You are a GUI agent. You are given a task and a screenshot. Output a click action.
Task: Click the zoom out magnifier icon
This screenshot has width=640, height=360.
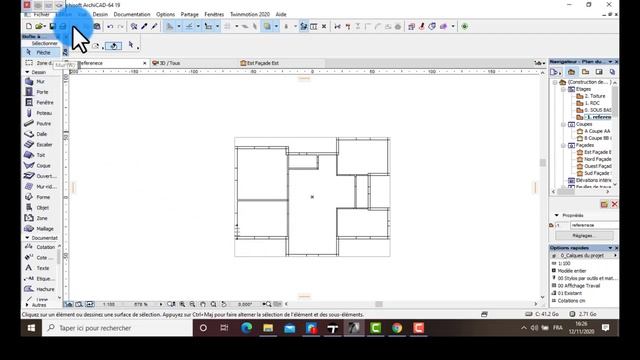pos(192,304)
